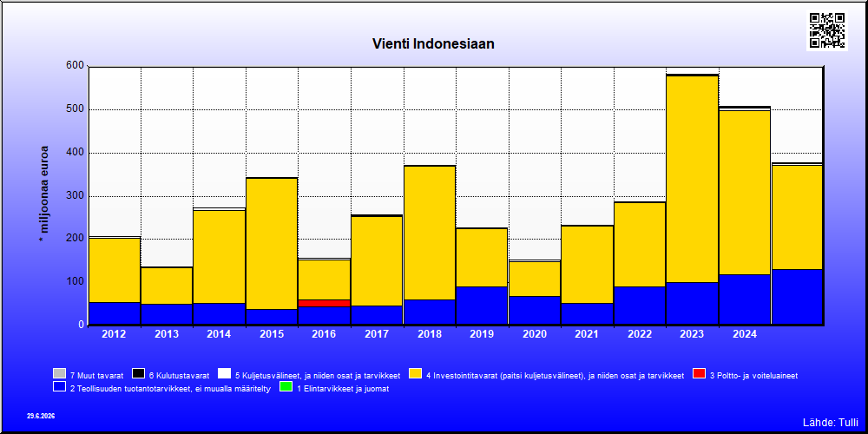868x434 pixels.
Task: Click the red fuel segment in the 2016 bar
Action: (x=325, y=303)
